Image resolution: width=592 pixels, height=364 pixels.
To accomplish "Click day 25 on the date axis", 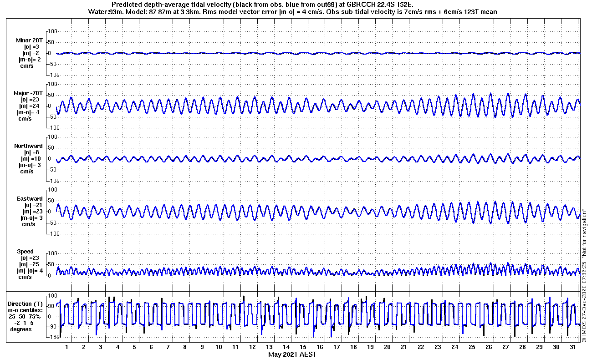I will point(471,347).
